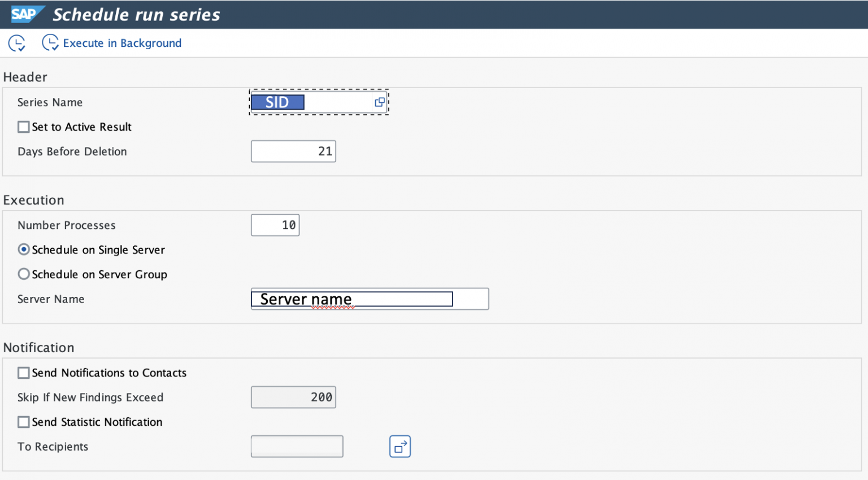
Task: Click the Number Processes field
Action: 275,225
